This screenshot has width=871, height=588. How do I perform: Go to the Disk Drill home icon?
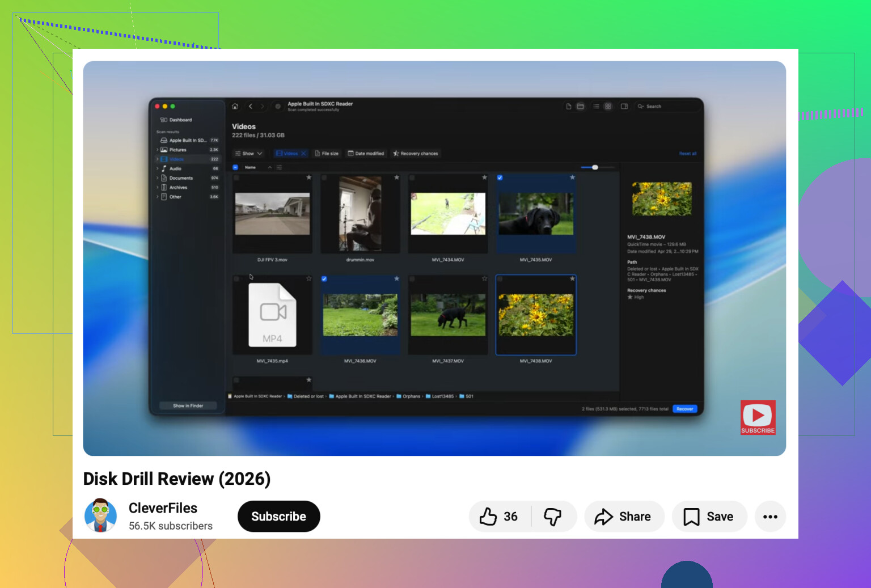235,106
